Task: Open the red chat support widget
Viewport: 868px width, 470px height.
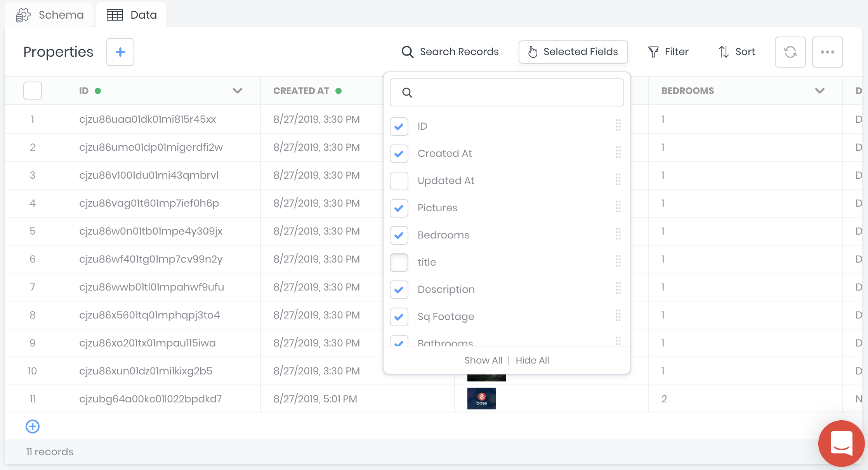Action: [841, 444]
